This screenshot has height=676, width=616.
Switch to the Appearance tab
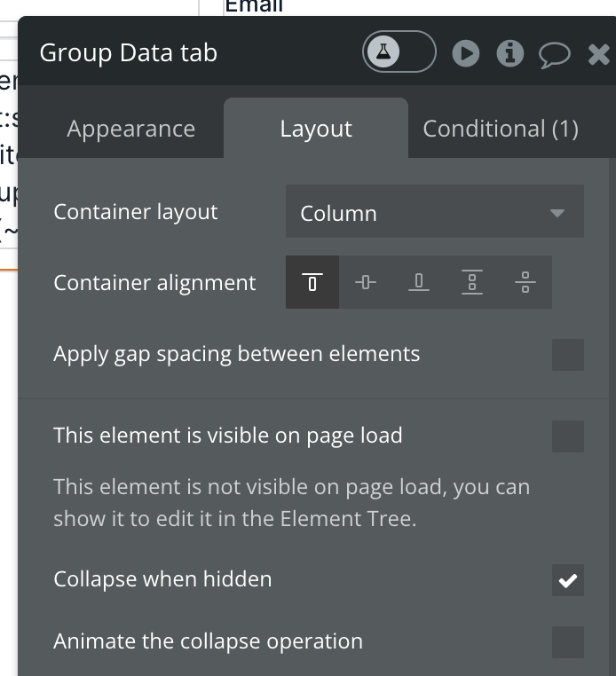(130, 130)
